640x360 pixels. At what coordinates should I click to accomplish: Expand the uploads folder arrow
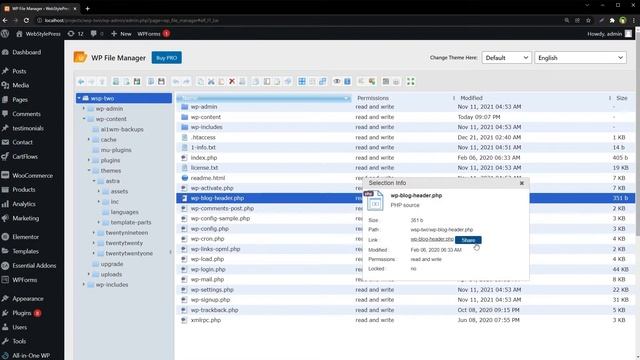click(x=89, y=274)
